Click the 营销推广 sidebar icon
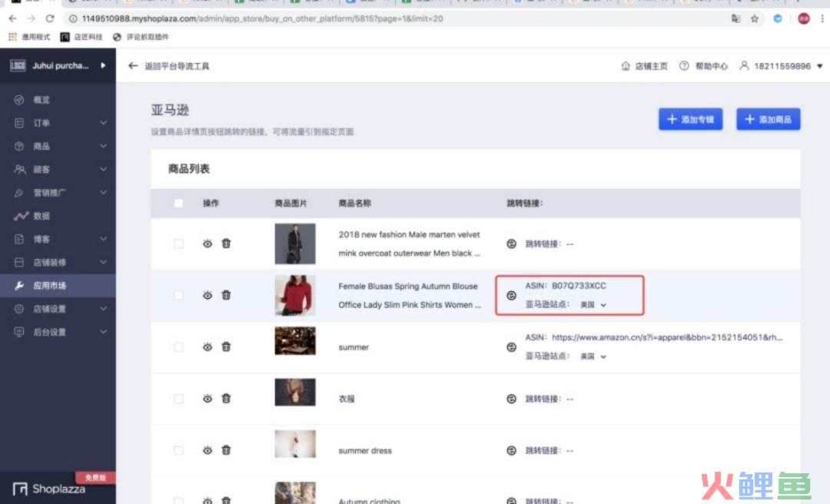Viewport: 830px width, 504px height. pos(19,193)
